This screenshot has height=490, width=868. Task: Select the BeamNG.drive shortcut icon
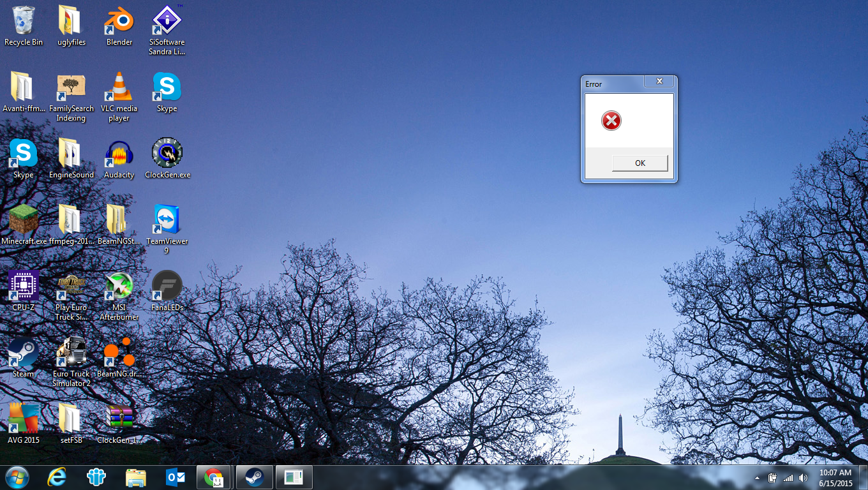pos(119,358)
